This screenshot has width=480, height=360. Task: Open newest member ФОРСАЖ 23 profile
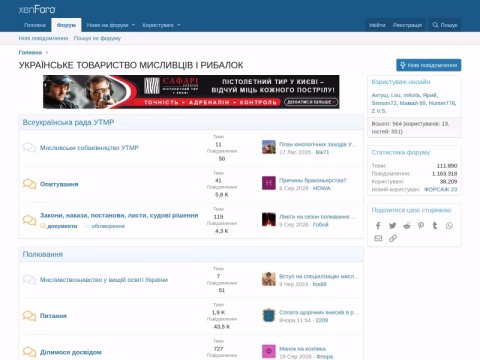[x=440, y=189]
